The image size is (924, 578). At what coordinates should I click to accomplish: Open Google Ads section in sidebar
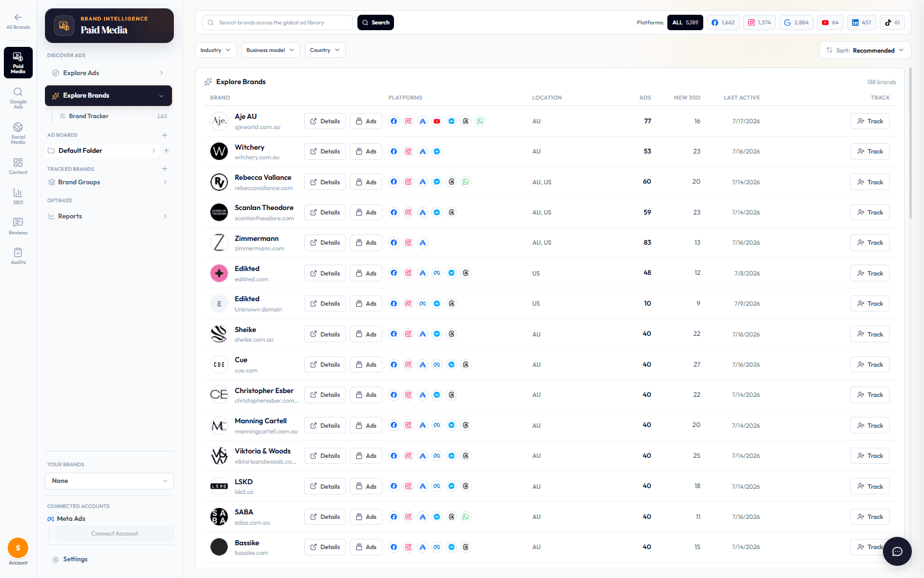tap(18, 98)
